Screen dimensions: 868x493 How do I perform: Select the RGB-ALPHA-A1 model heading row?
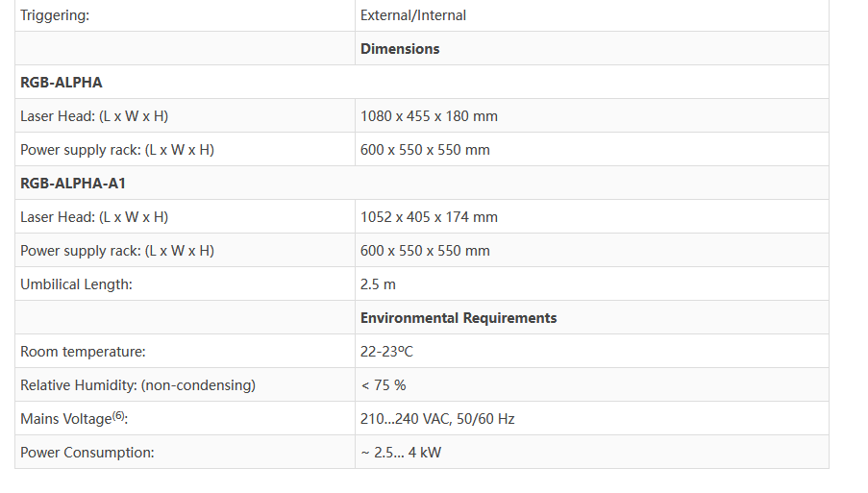pos(73,184)
